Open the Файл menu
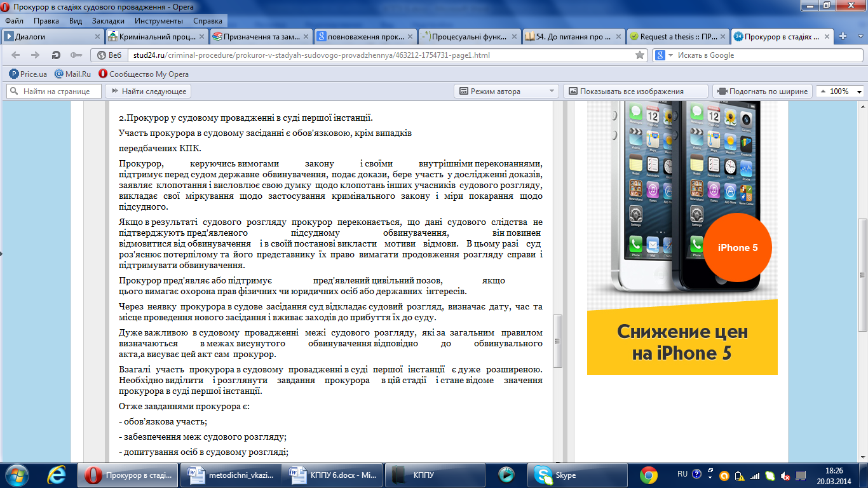Image resolution: width=868 pixels, height=488 pixels. 14,20
